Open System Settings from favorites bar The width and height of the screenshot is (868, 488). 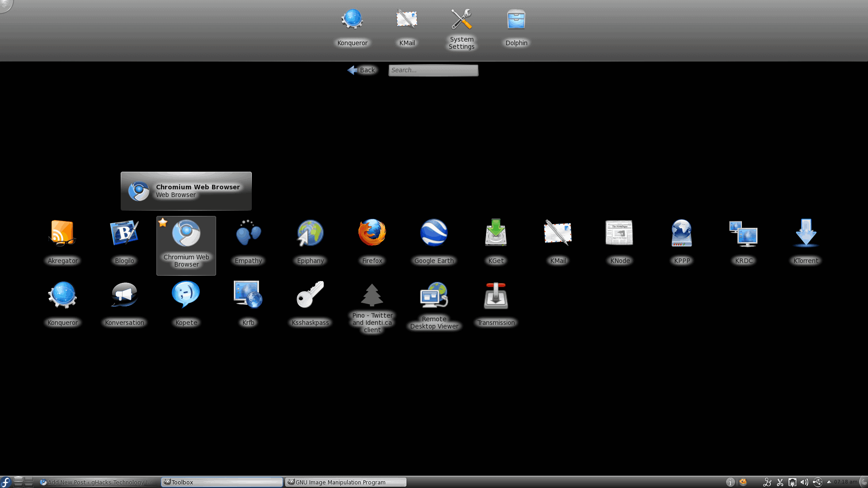tap(462, 28)
